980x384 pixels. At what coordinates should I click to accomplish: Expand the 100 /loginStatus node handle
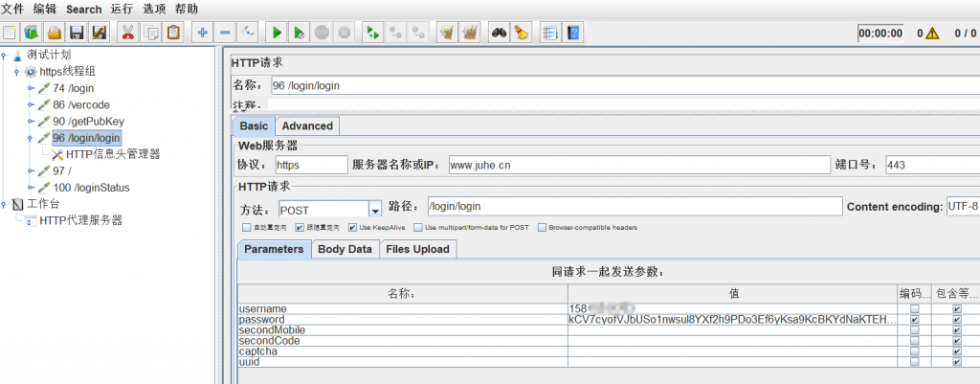click(x=30, y=187)
